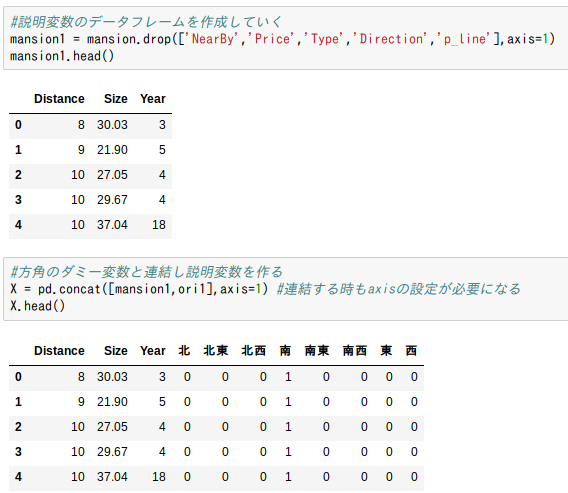The width and height of the screenshot is (568, 493).
Task: Click the Size header in mansion1 output table
Action: [x=116, y=99]
